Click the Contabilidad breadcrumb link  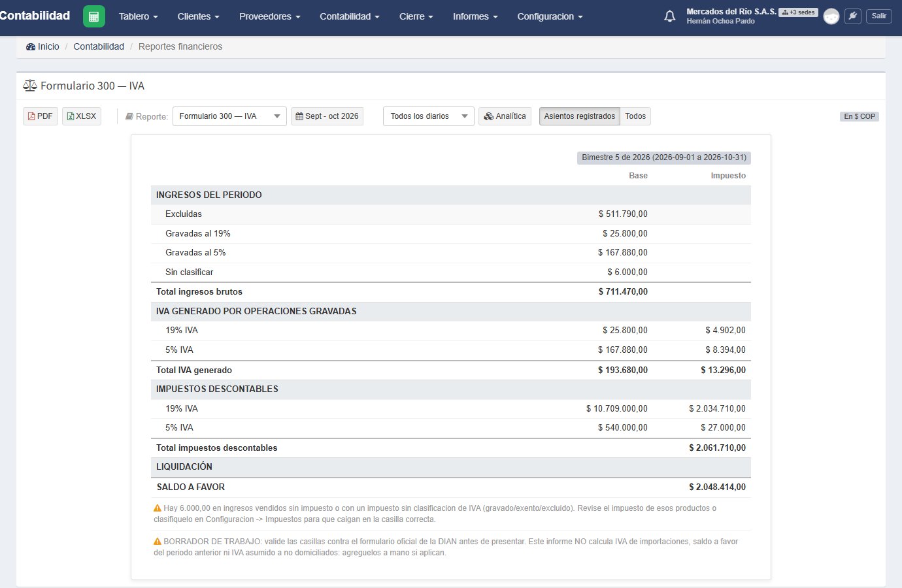coord(99,46)
